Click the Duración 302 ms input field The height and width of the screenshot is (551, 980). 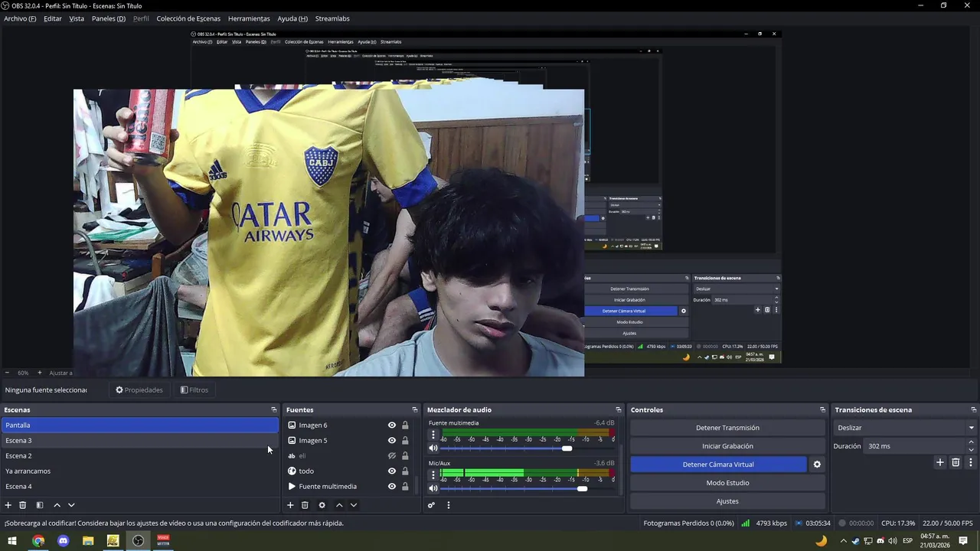pyautogui.click(x=914, y=446)
